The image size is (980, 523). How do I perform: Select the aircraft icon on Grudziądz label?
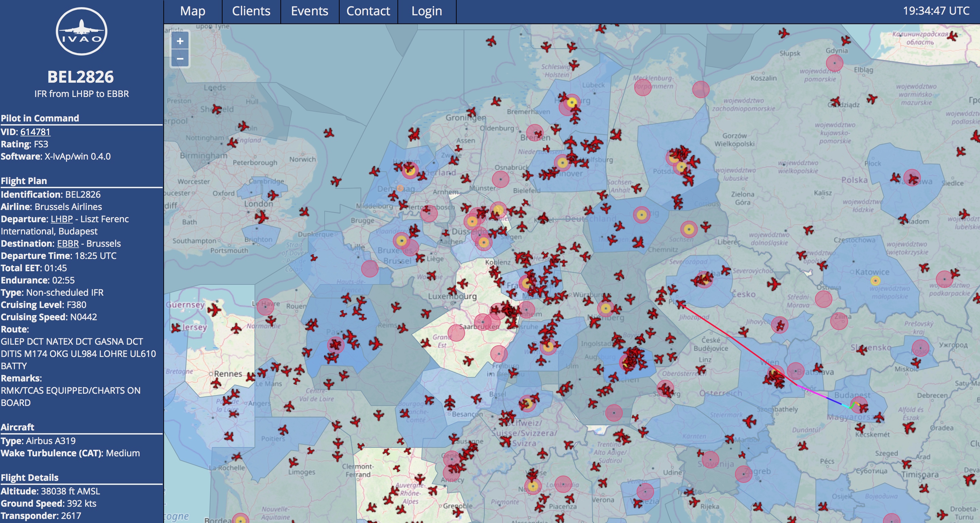pyautogui.click(x=835, y=101)
